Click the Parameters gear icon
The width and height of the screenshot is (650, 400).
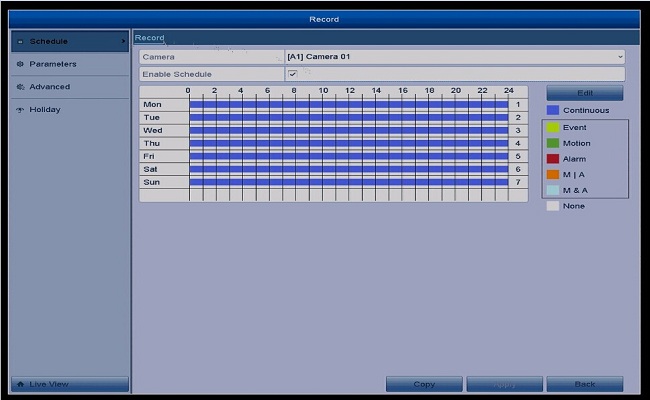click(x=20, y=64)
